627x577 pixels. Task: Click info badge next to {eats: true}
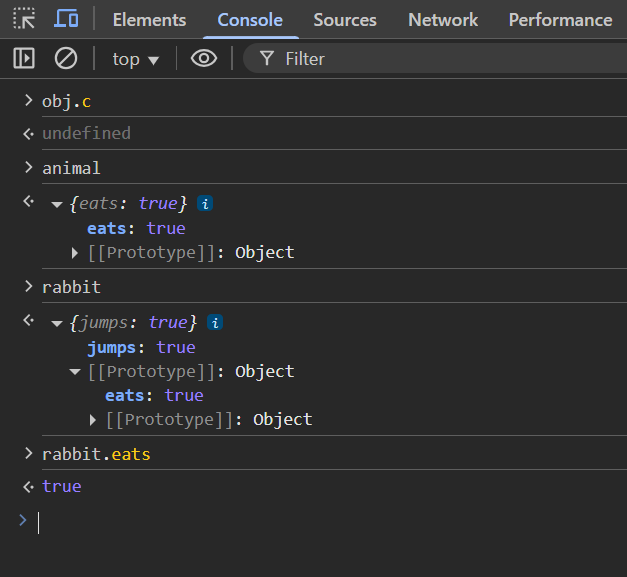coord(205,204)
